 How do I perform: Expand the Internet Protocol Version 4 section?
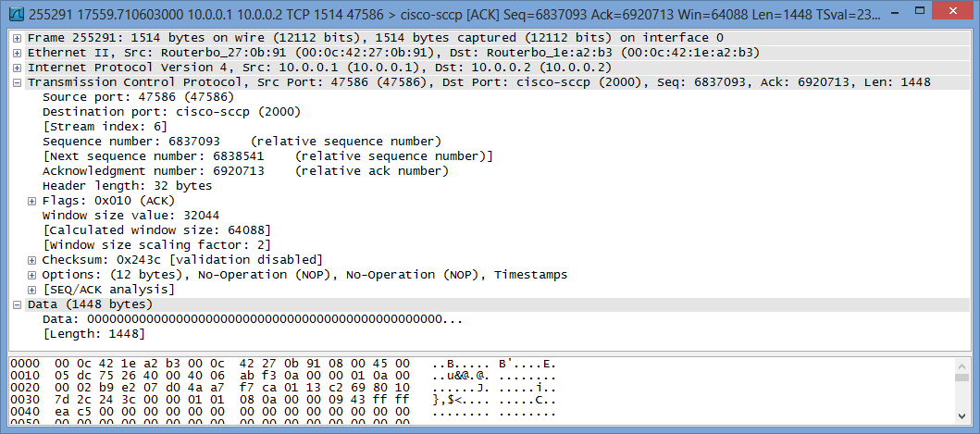click(x=17, y=68)
